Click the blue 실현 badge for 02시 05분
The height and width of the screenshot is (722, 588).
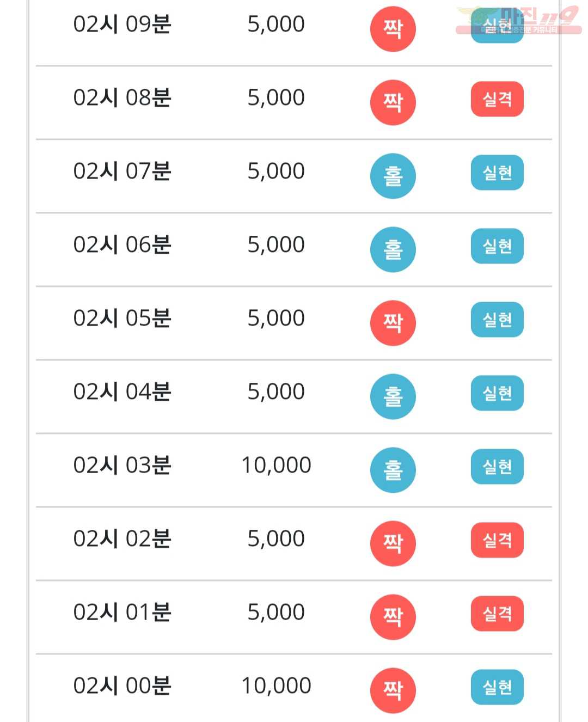point(497,320)
